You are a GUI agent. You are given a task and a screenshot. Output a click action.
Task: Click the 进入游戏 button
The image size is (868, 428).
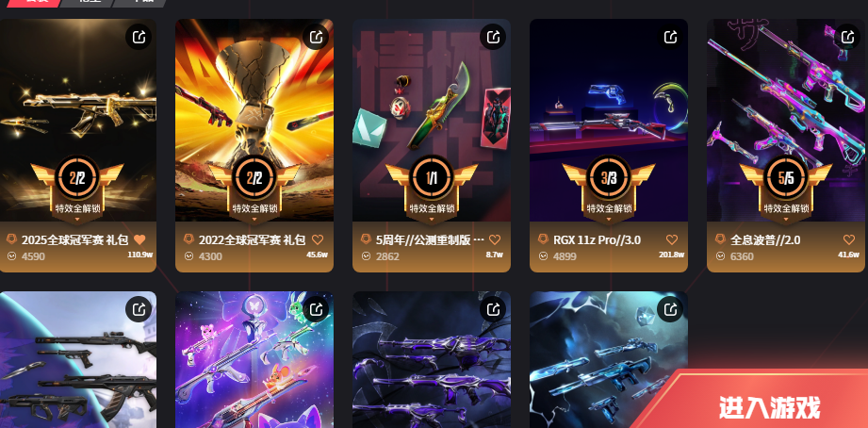[769, 407]
